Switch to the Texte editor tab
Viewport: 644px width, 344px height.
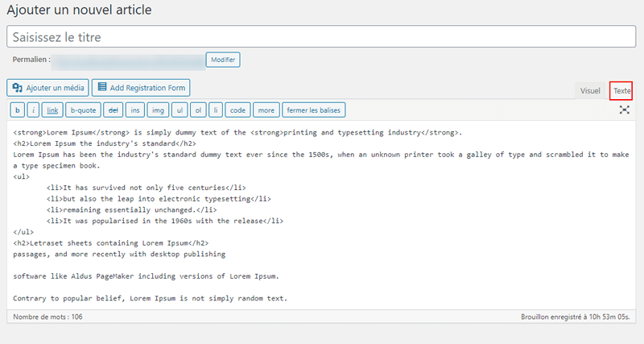(621, 91)
